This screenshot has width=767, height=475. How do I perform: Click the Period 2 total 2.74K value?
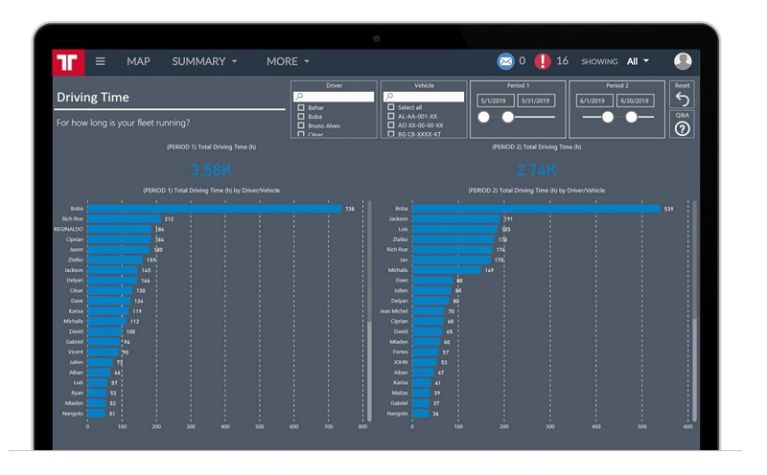pyautogui.click(x=537, y=170)
